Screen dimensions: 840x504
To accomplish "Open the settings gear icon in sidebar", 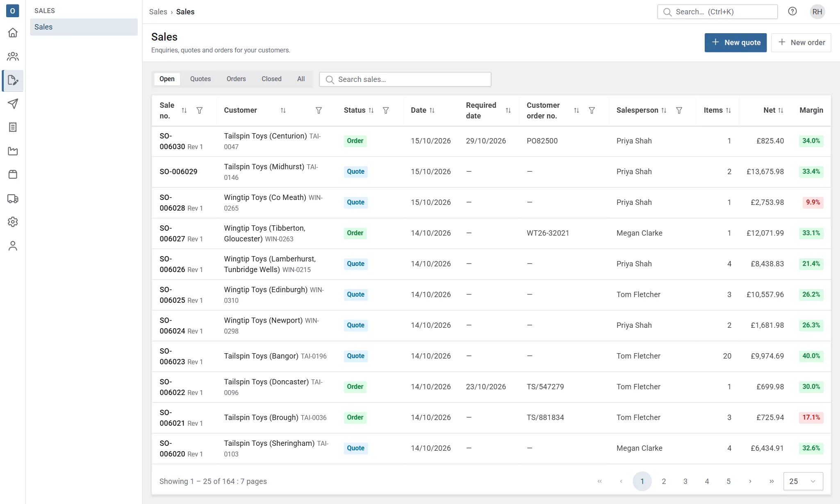I will click(13, 222).
